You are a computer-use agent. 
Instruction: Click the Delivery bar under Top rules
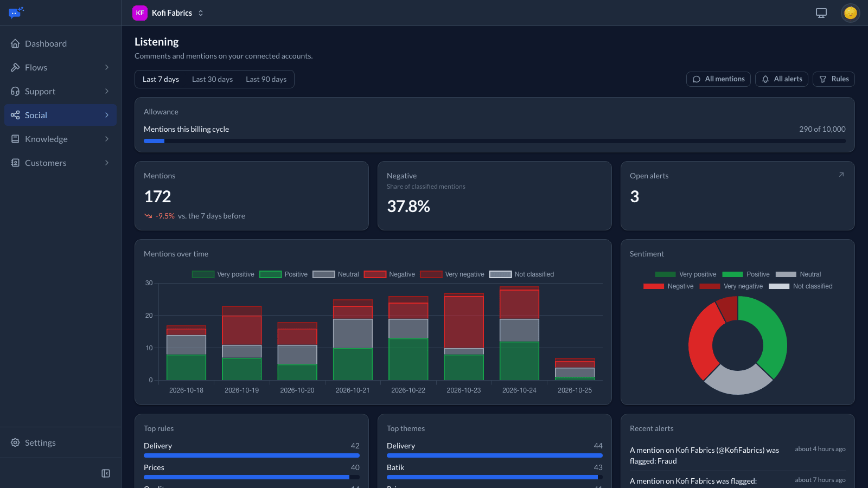[252, 455]
